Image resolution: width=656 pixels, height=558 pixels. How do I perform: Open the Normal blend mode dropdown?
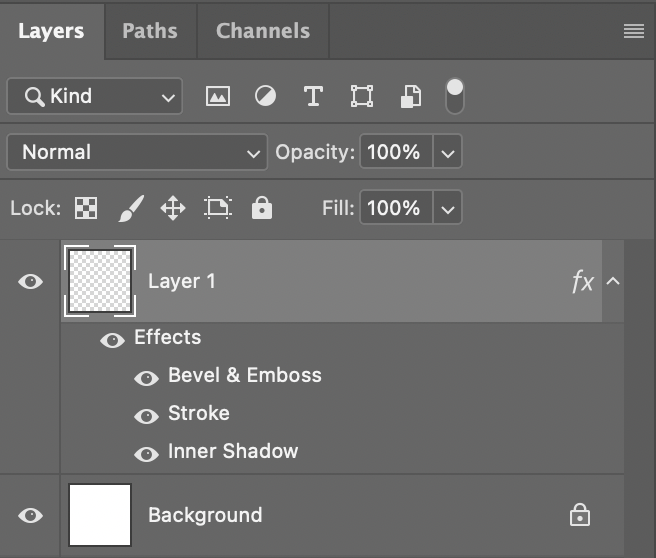pos(137,152)
